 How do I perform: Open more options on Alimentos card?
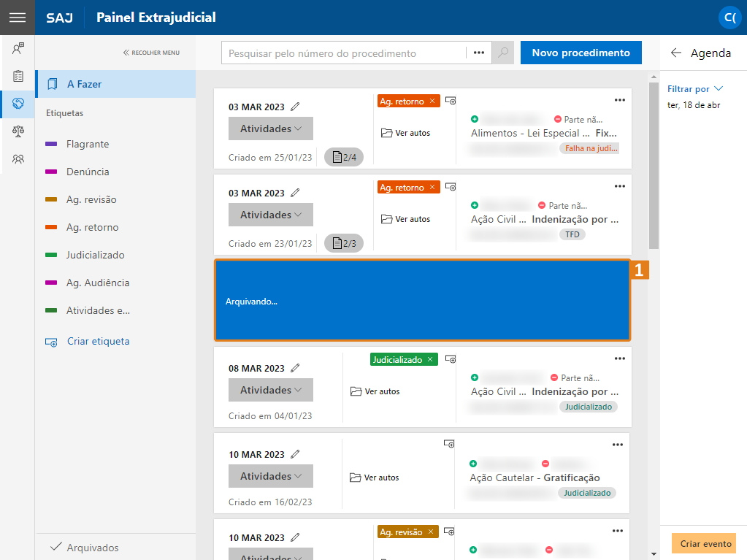click(x=619, y=100)
